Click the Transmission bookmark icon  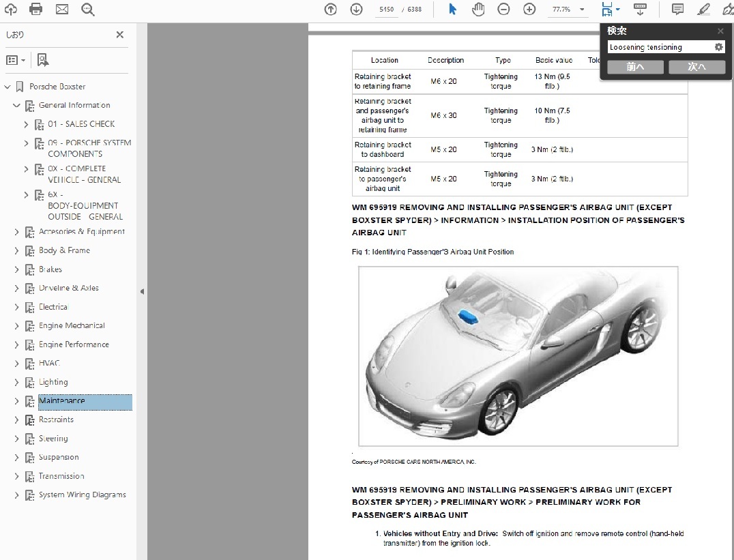(29, 477)
